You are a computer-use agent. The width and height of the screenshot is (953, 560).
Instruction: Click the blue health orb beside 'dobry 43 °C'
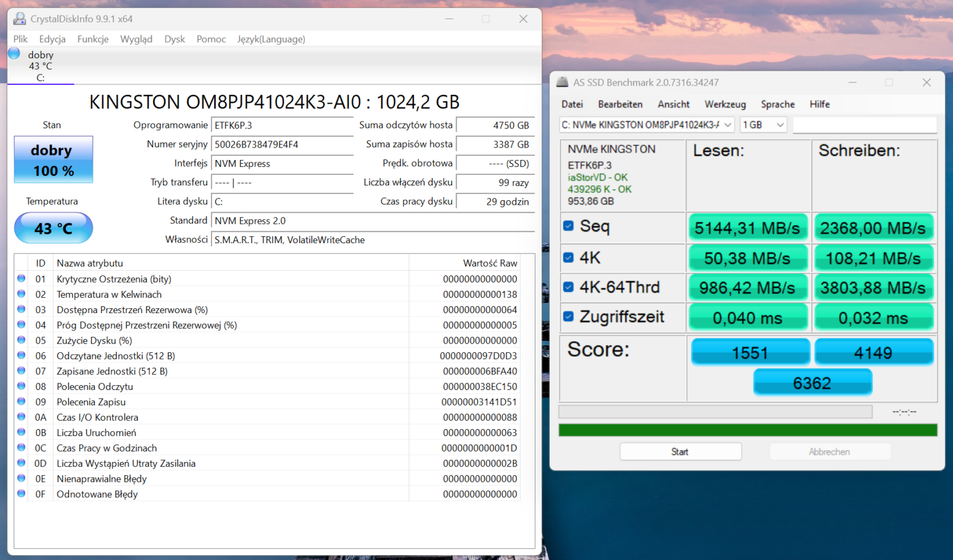point(14,54)
